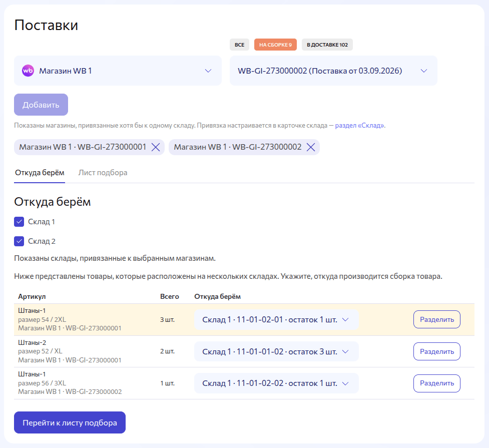The width and height of the screenshot is (489, 448).
Task: Uncheck the Склад 1 checkbox
Action: (x=19, y=222)
